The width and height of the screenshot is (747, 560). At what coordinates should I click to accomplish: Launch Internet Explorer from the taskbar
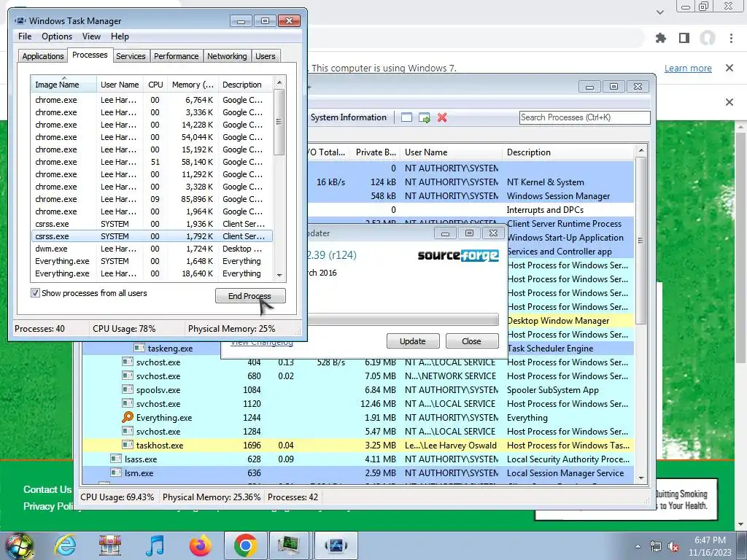tap(65, 545)
